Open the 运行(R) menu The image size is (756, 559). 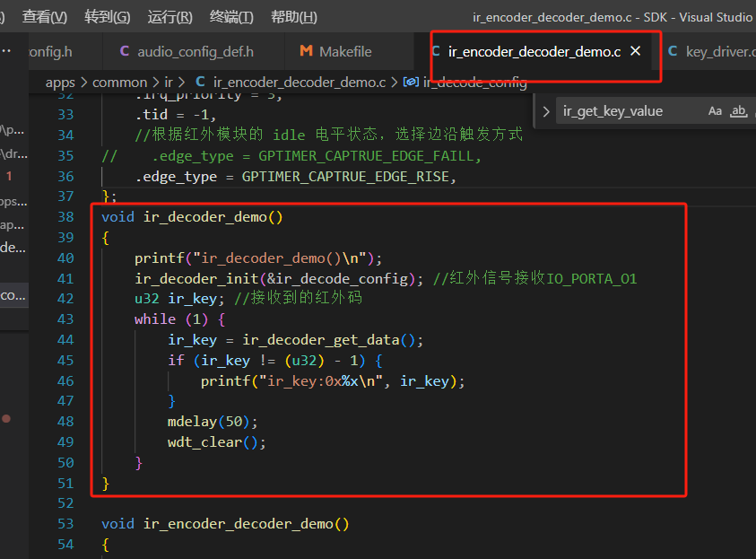click(x=169, y=17)
